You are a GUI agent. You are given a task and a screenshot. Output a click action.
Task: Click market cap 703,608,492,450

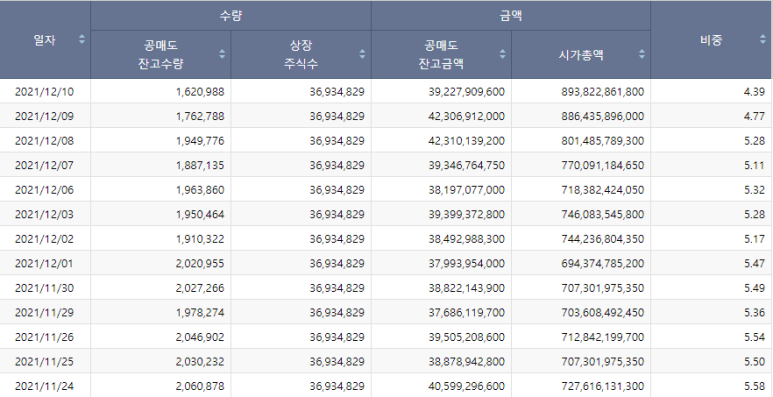pos(602,313)
